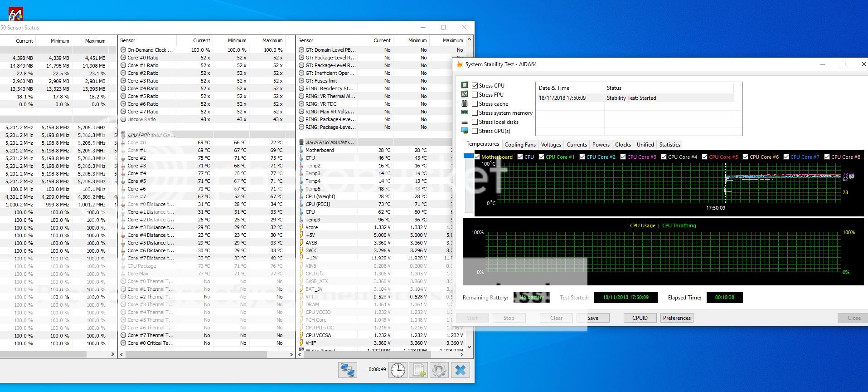The height and width of the screenshot is (392, 868).
Task: Click the percent icon beside Stress FPU
Action: click(x=465, y=94)
